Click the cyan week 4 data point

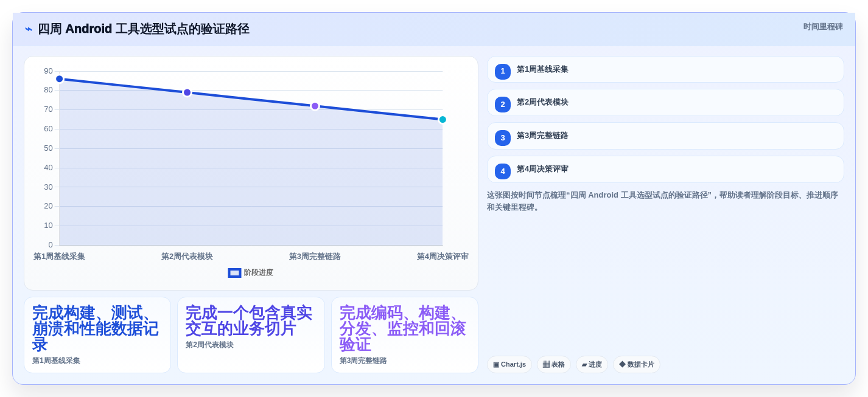pos(443,120)
